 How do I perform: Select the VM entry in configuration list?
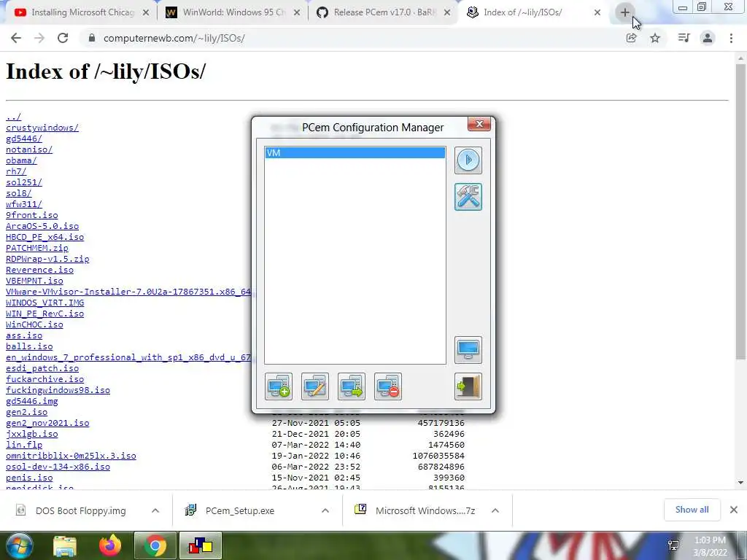pyautogui.click(x=355, y=153)
